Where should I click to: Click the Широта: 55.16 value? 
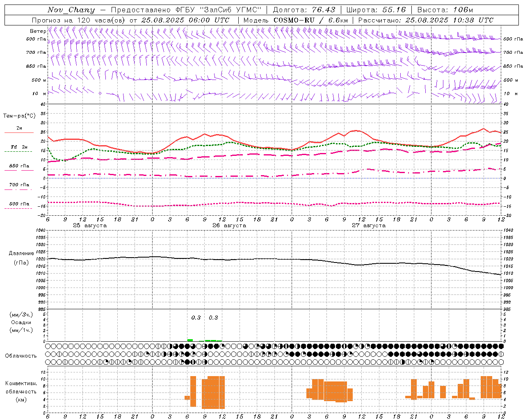pyautogui.click(x=376, y=10)
